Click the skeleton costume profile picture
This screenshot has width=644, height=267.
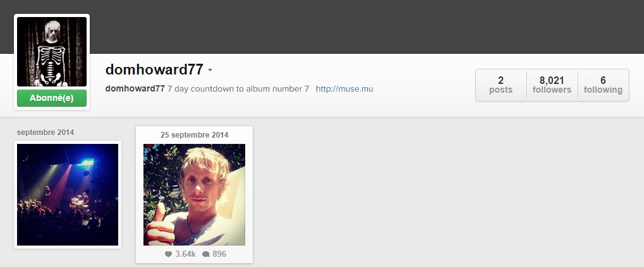click(52, 52)
